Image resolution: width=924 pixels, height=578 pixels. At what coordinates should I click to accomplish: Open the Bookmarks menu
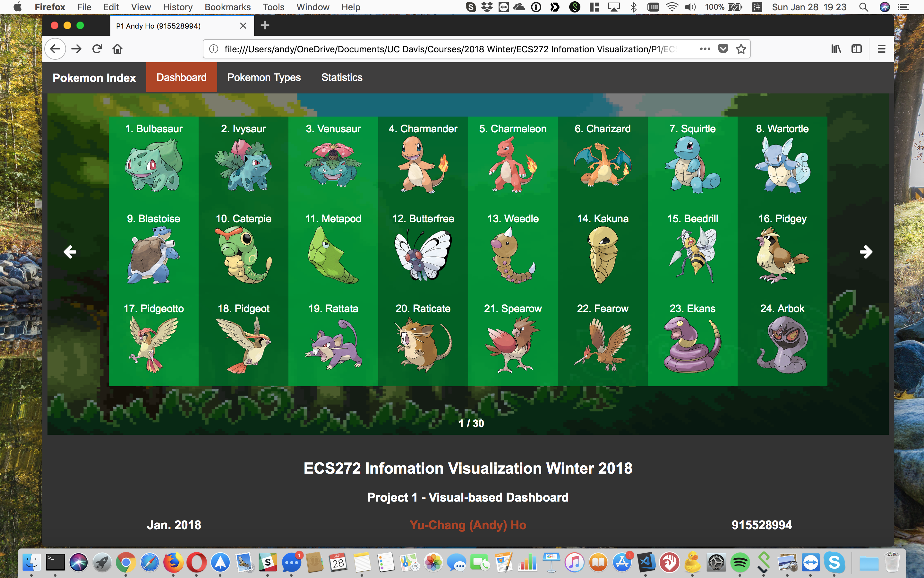pyautogui.click(x=227, y=7)
